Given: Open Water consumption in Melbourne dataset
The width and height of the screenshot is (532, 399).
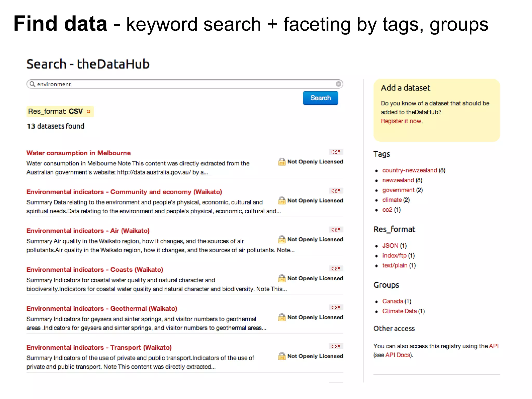Looking at the screenshot, I should [78, 153].
